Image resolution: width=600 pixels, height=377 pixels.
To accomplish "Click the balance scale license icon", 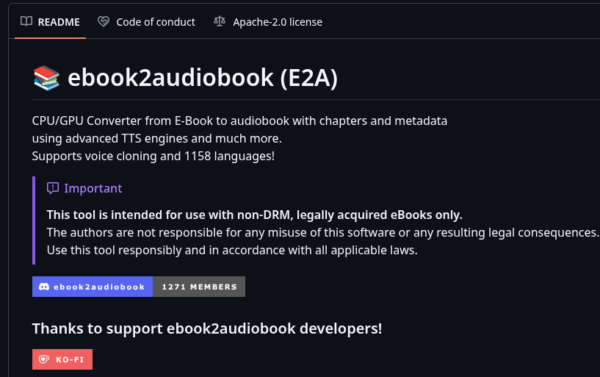I will click(x=219, y=21).
